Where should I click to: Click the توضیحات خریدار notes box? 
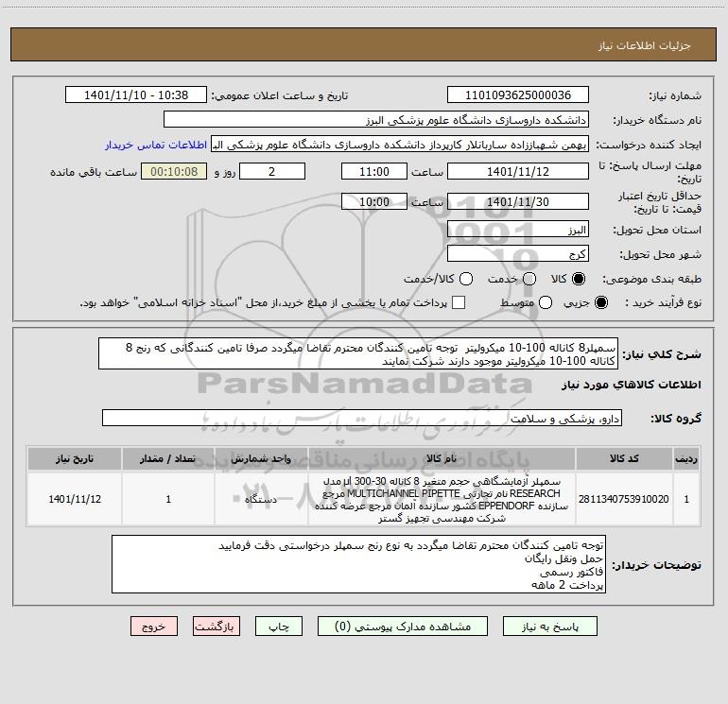point(358,564)
